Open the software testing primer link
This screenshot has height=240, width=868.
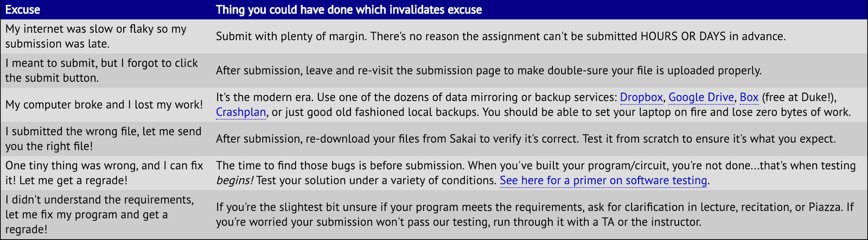pos(603,180)
